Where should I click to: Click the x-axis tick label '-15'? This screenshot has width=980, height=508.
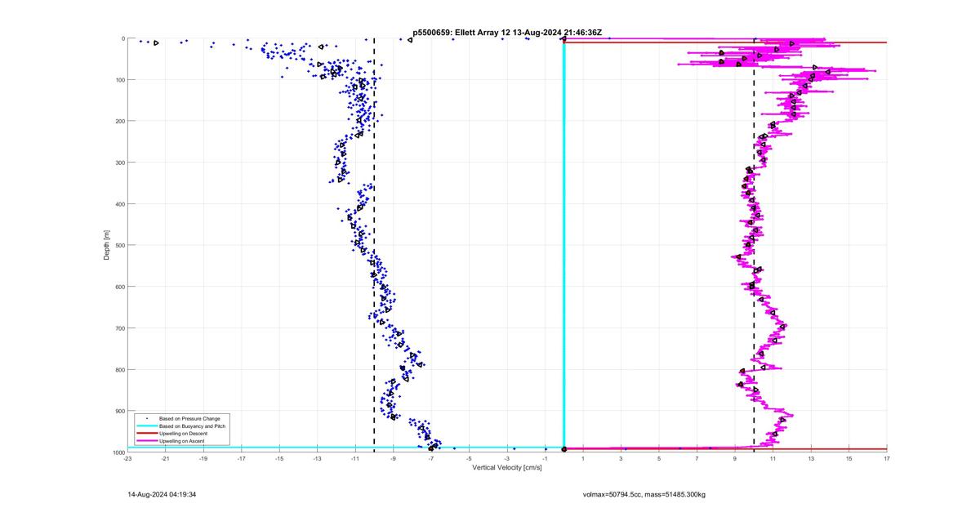[279, 458]
